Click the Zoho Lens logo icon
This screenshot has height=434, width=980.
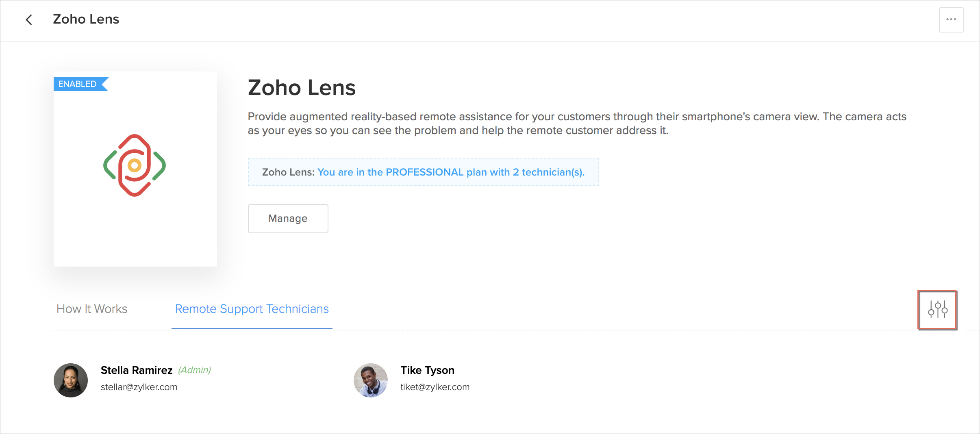pos(135,165)
